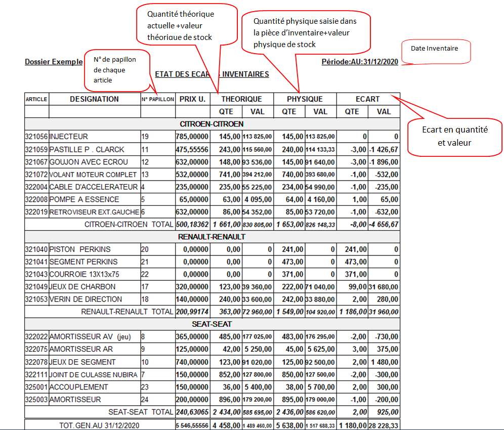This screenshot has height=430, width=504.
Task: Select the 'N° PAPILLON' column header
Action: [158, 99]
